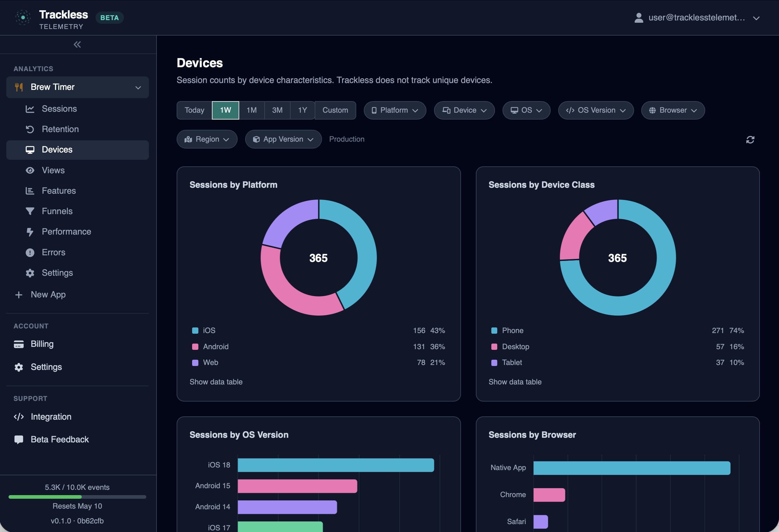This screenshot has height=532, width=779.
Task: Click the Native App bar in Browser chart
Action: click(631, 468)
